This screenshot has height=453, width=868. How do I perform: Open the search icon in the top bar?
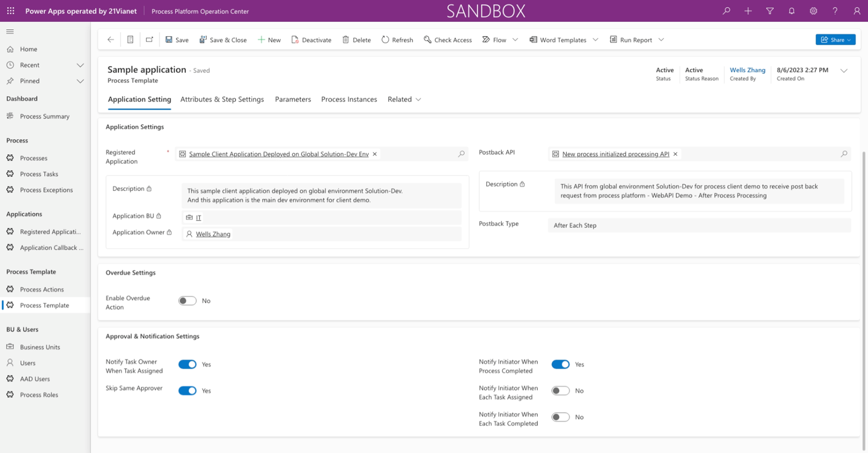tap(726, 11)
